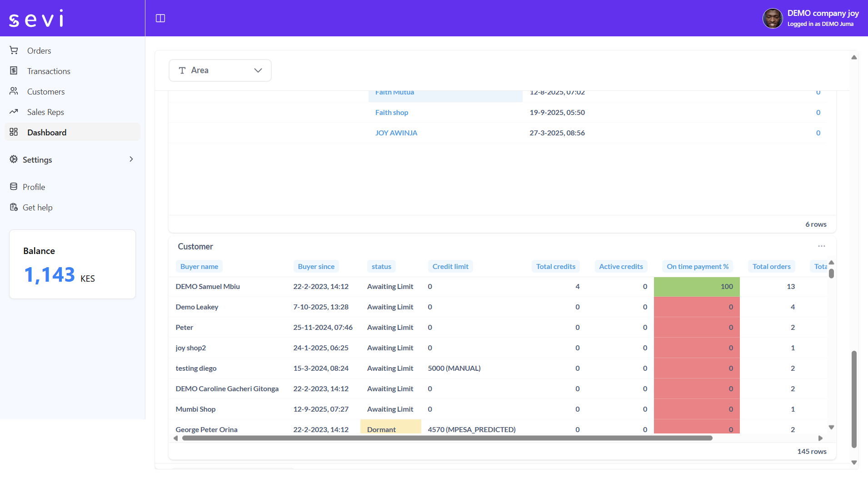Open the Customer table options menu
This screenshot has width=868, height=478.
tap(821, 246)
